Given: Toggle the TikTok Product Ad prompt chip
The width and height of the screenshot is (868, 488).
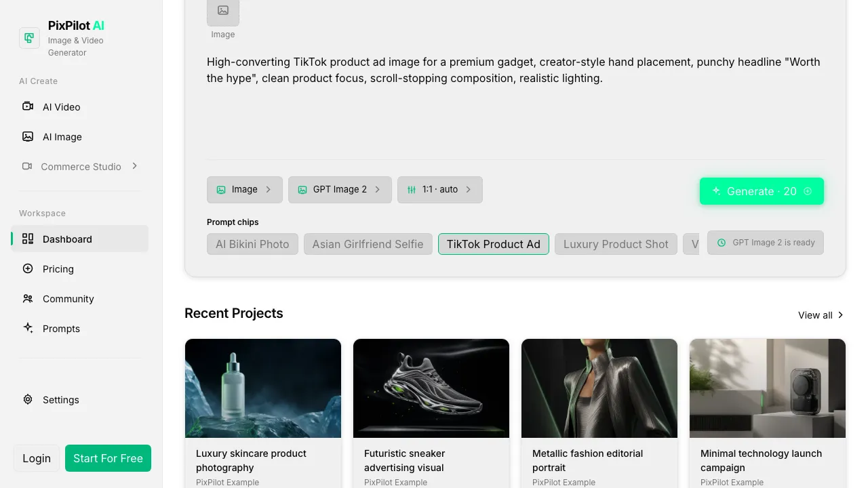Looking at the screenshot, I should pos(494,244).
